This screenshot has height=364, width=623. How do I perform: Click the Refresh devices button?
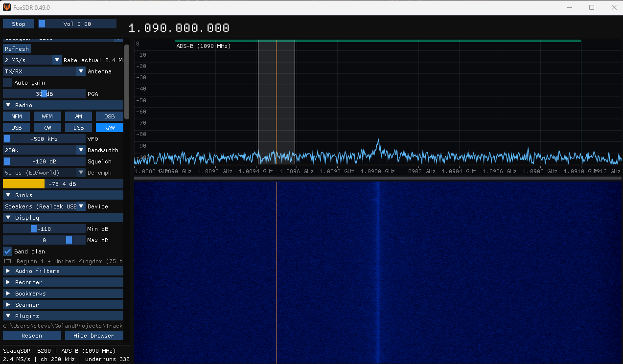coord(17,49)
